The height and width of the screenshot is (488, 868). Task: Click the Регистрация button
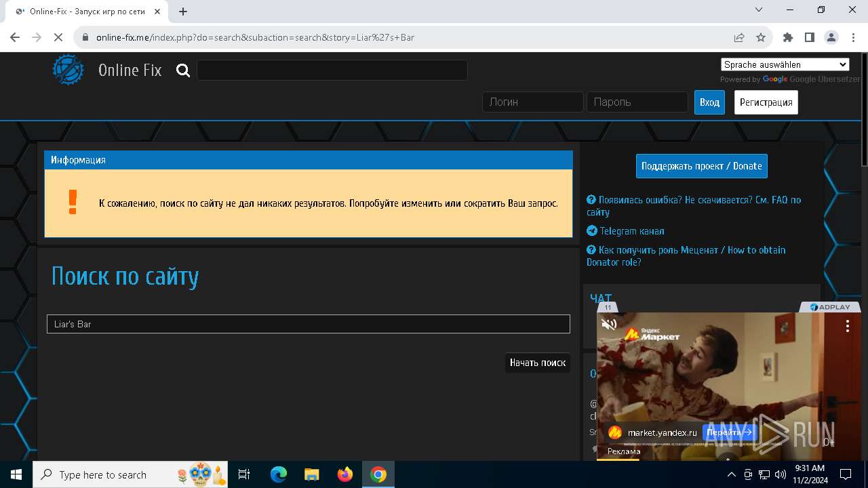tap(766, 102)
